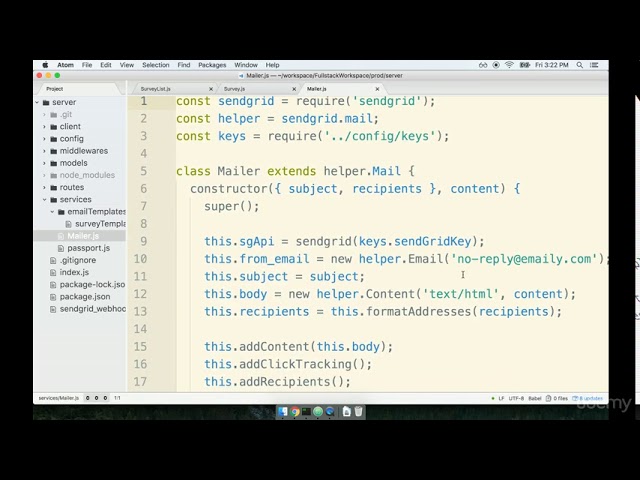Click the clock showing Fri 3:22 PM
The width and height of the screenshot is (640, 480).
pos(551,65)
